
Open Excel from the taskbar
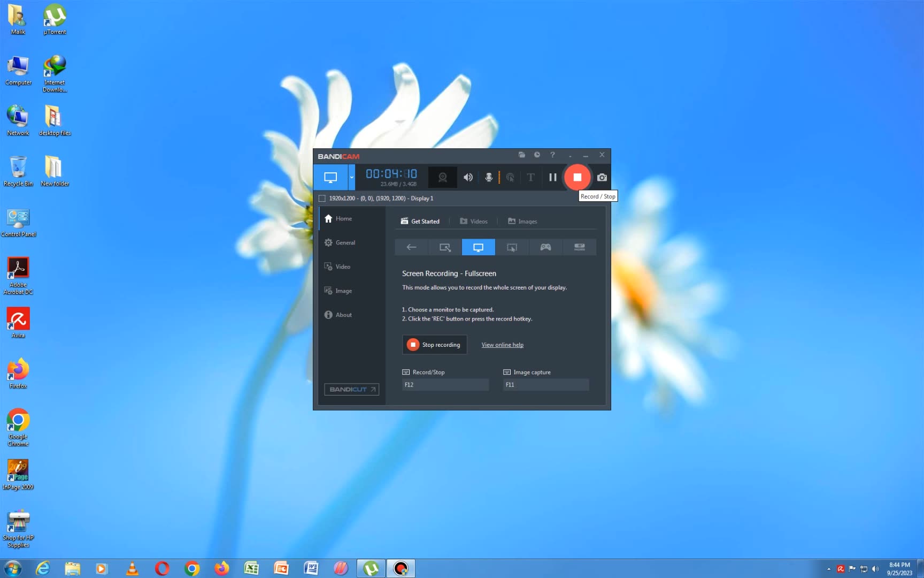(251, 568)
